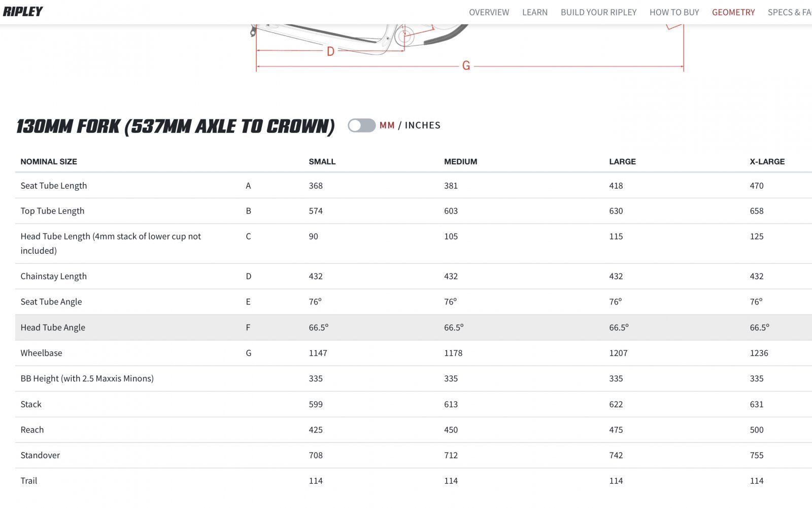The height and width of the screenshot is (508, 812).
Task: Click the Medium size column header
Action: point(460,161)
